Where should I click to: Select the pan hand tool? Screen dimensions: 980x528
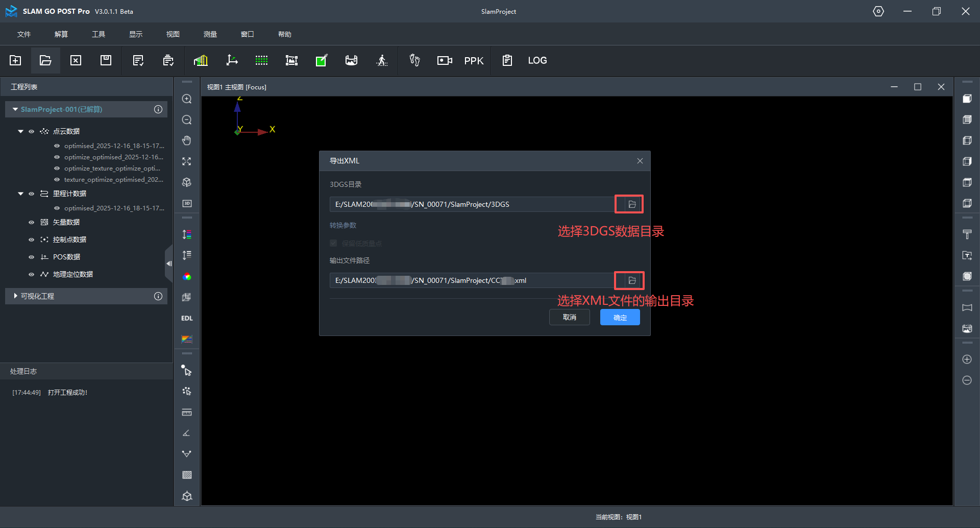(187, 140)
